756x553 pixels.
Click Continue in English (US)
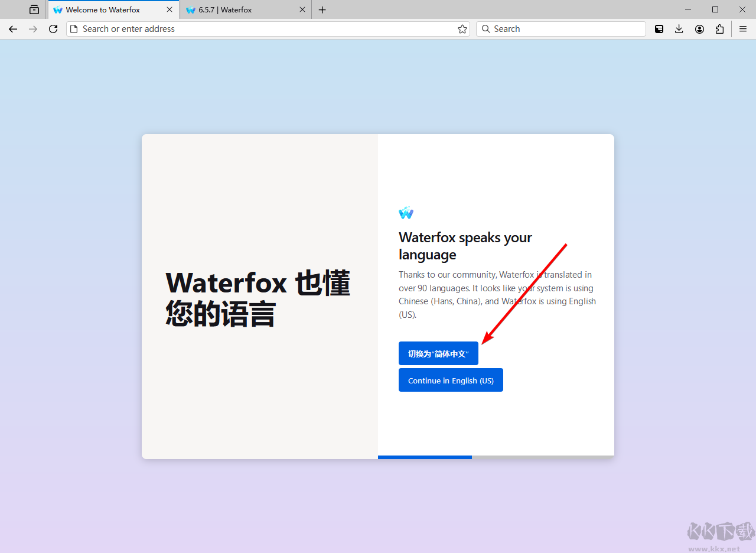(x=451, y=380)
